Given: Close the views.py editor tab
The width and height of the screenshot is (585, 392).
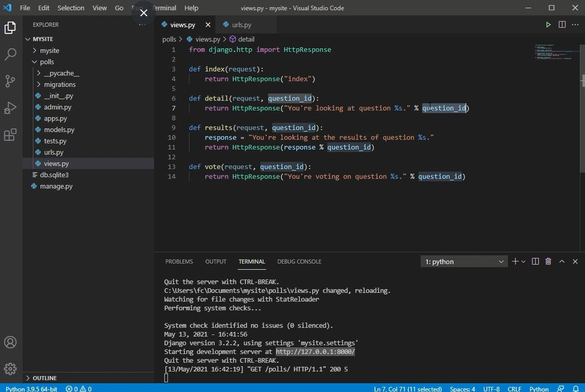Looking at the screenshot, I should click(x=208, y=25).
